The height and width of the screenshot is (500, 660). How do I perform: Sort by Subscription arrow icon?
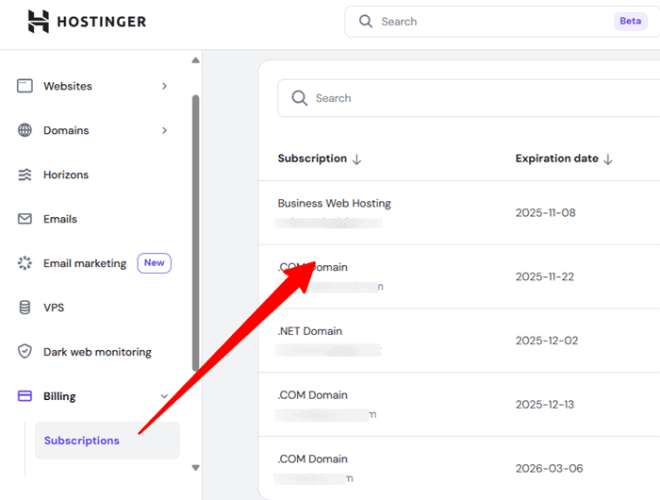point(357,160)
